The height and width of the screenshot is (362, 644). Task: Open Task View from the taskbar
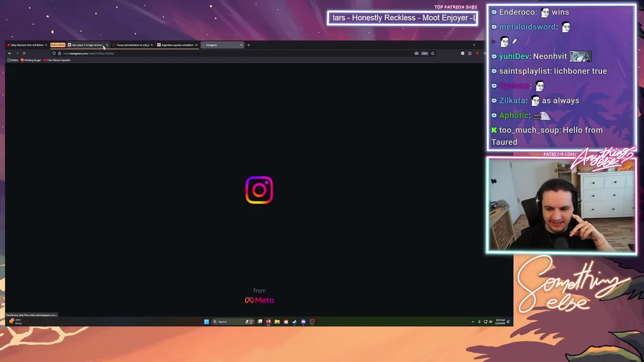(x=260, y=322)
